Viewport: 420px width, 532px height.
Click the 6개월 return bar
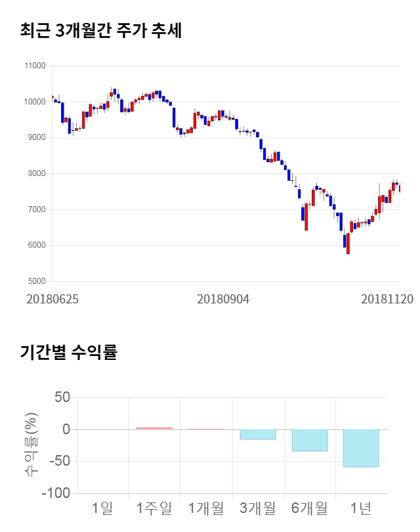pos(309,440)
